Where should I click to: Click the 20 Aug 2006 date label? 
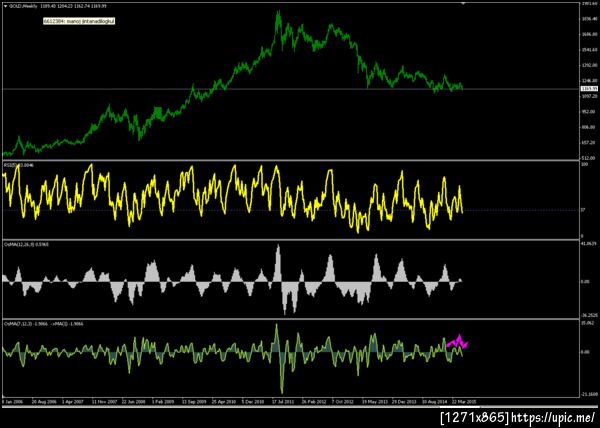pos(44,402)
